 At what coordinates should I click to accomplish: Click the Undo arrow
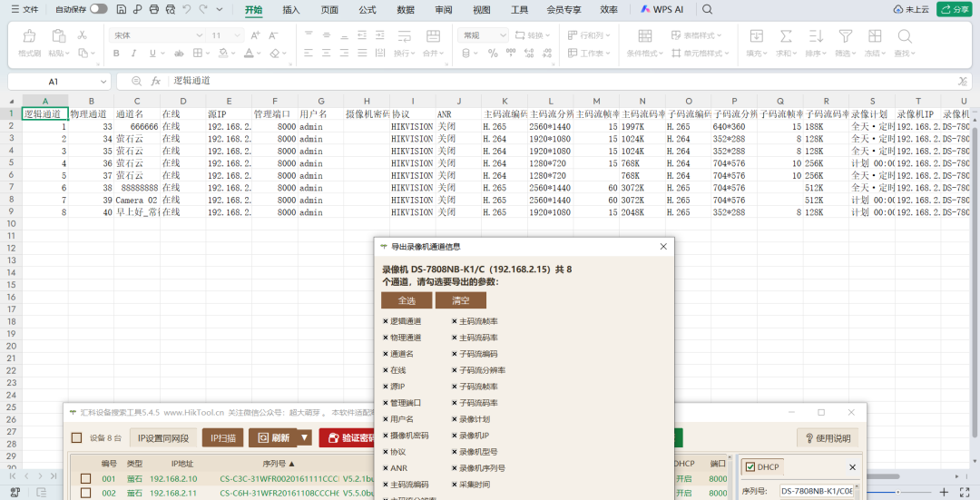pos(186,9)
